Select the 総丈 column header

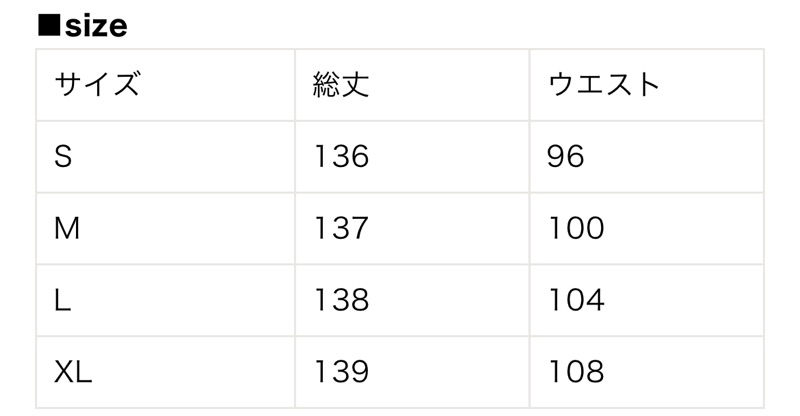pos(341,84)
